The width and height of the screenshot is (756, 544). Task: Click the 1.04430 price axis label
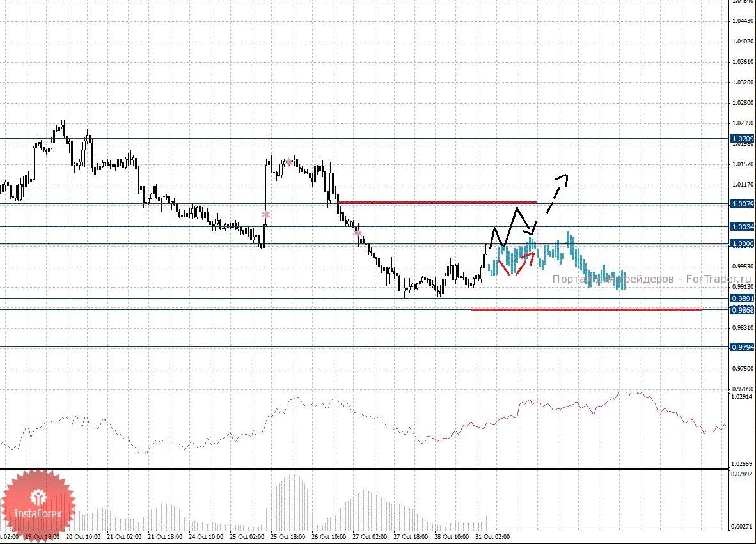click(743, 21)
